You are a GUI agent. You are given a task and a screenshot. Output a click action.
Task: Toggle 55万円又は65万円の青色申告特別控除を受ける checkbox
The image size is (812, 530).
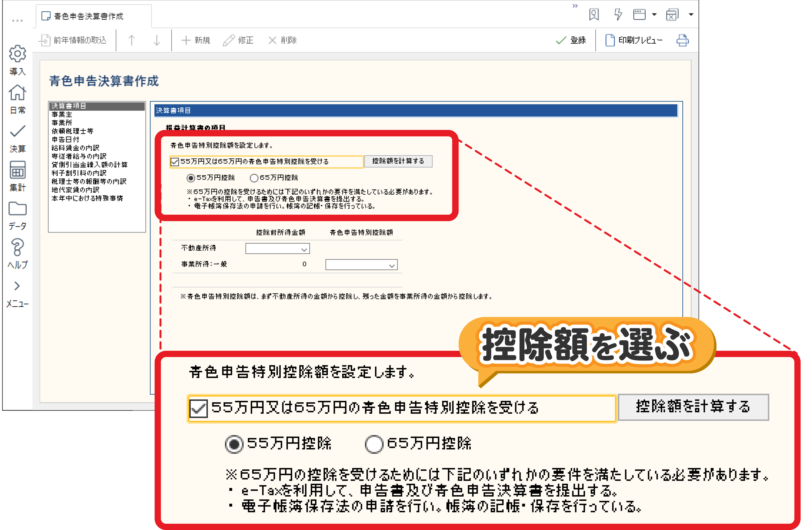click(175, 162)
